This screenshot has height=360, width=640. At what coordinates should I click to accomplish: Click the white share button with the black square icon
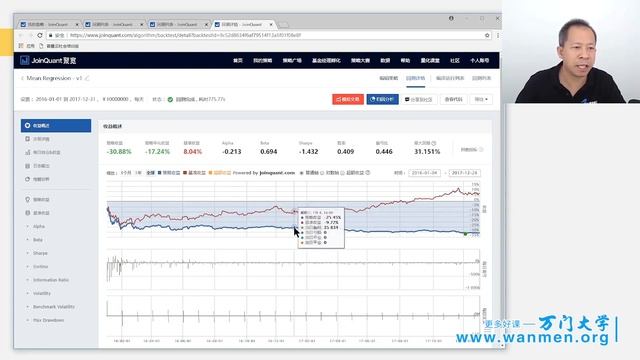(418, 99)
